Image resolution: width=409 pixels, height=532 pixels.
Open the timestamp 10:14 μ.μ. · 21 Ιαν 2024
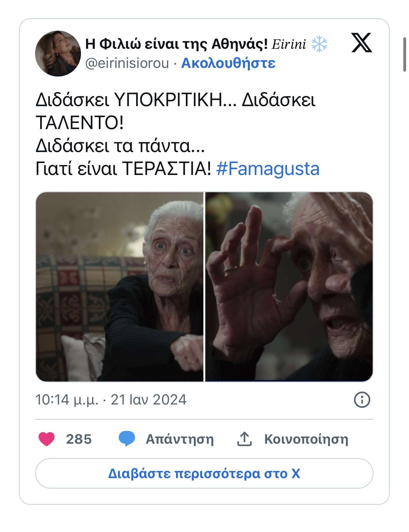point(111,400)
